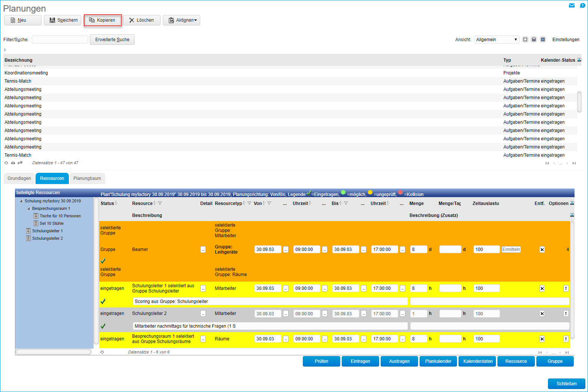Click the Plankalender button

(x=438, y=361)
